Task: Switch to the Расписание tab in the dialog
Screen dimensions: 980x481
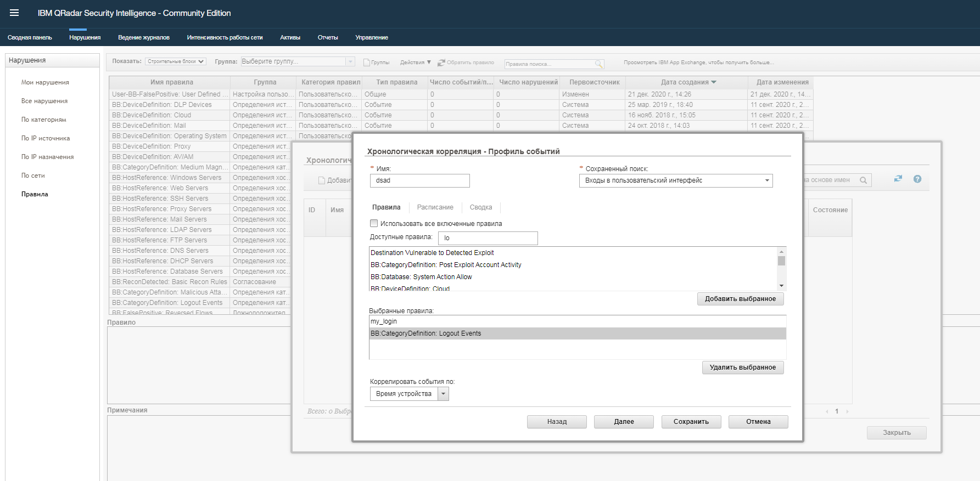Action: pos(435,207)
